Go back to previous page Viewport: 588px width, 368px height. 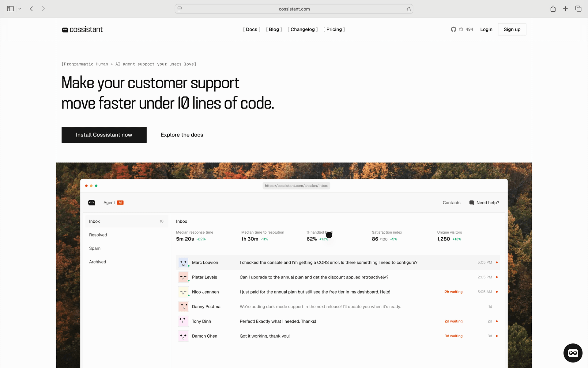click(31, 9)
